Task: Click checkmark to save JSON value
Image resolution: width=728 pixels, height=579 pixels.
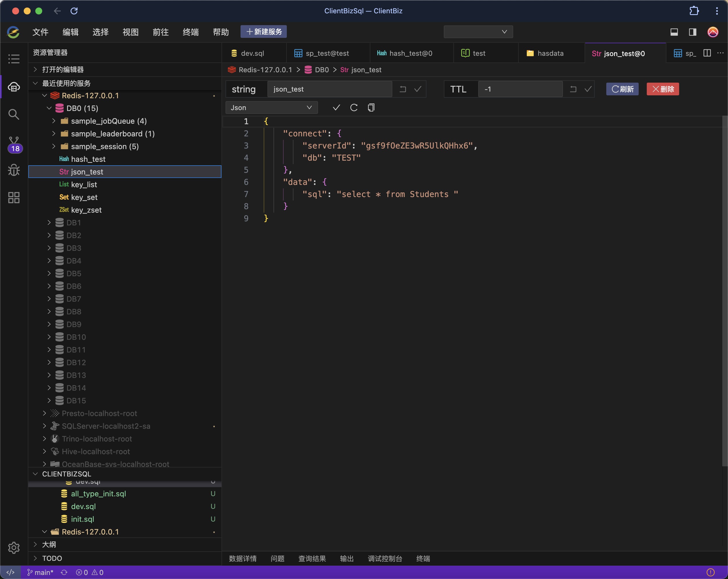Action: [x=336, y=108]
